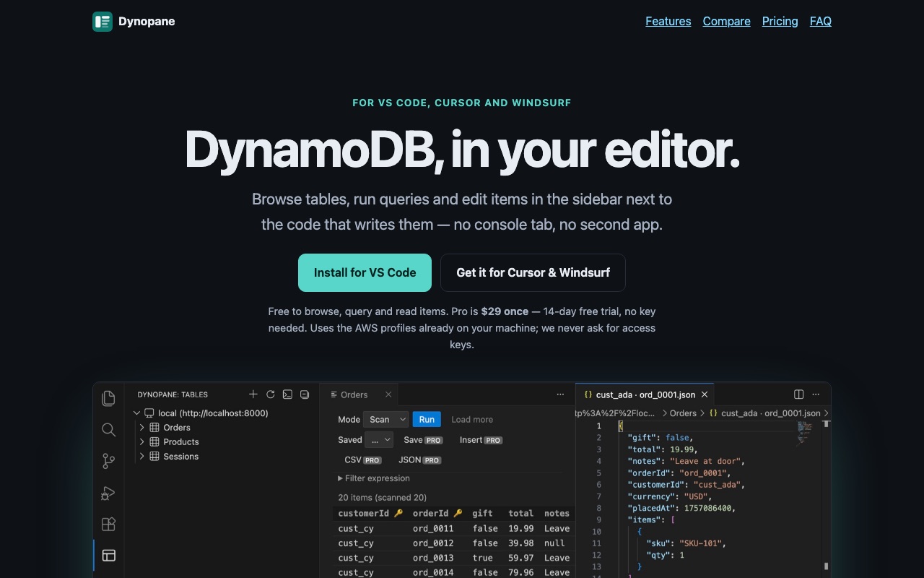This screenshot has width=924, height=578.
Task: Click Install for VS Code button
Action: [365, 272]
